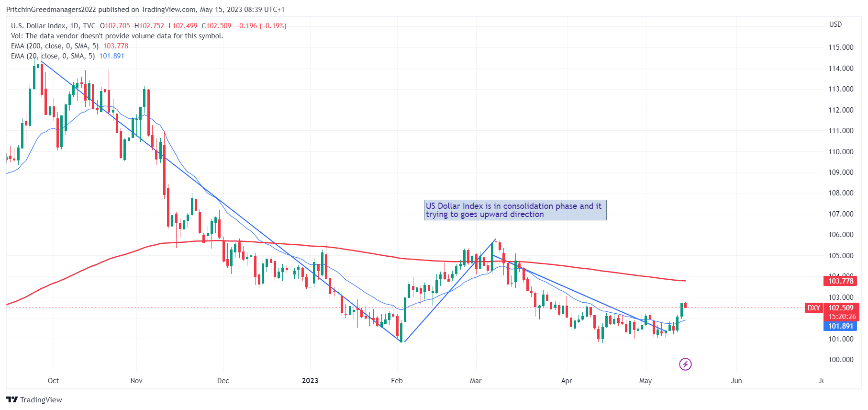Click the 'Apr' label on the time axis
Image resolution: width=868 pixels, height=410 pixels.
[x=567, y=381]
